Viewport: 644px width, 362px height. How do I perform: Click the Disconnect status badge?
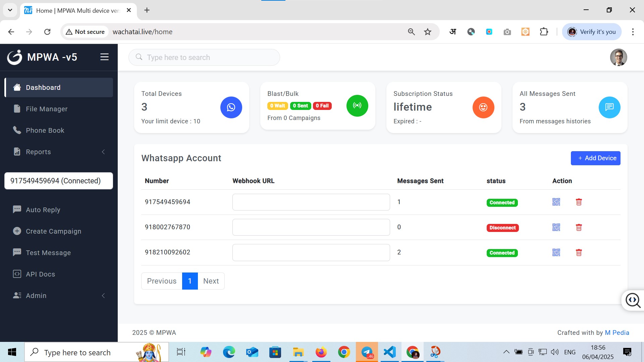point(502,228)
